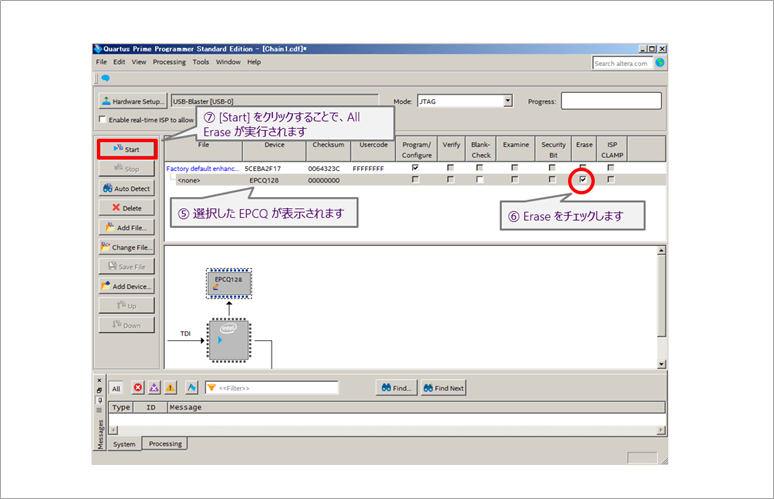The image size is (774, 499).
Task: Click the orange funnel filter icon
Action: point(211,388)
